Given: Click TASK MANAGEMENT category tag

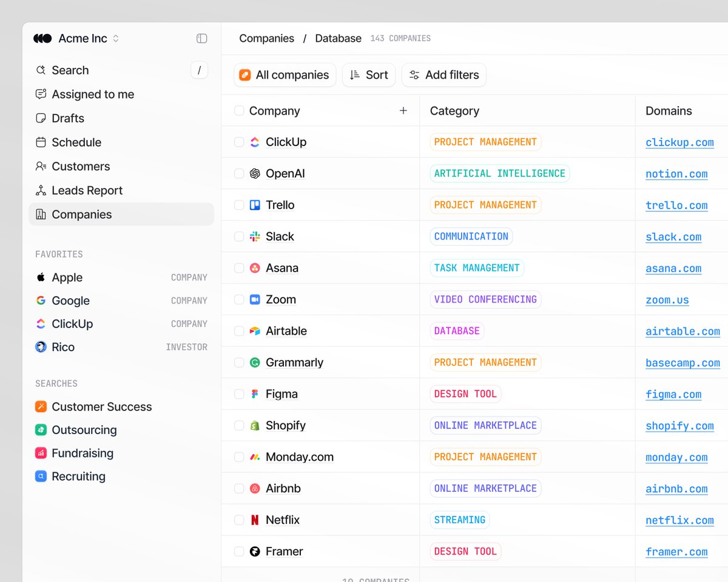Looking at the screenshot, I should pos(477,268).
